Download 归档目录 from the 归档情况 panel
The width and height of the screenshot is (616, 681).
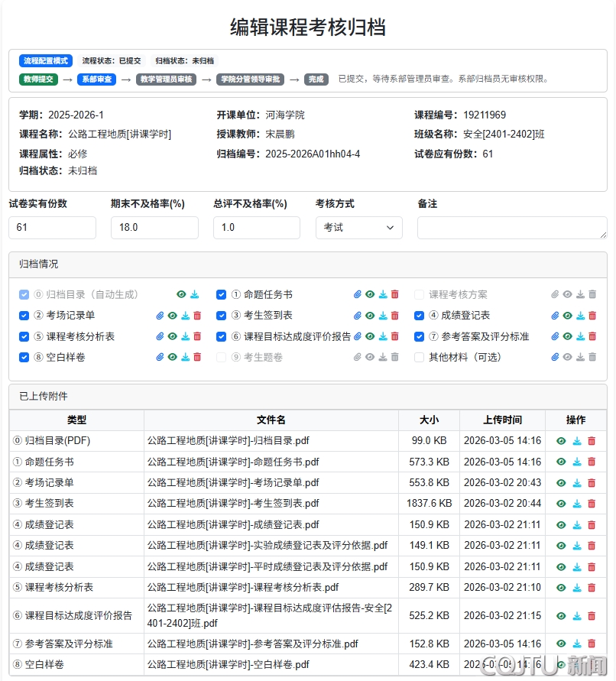pos(195,294)
